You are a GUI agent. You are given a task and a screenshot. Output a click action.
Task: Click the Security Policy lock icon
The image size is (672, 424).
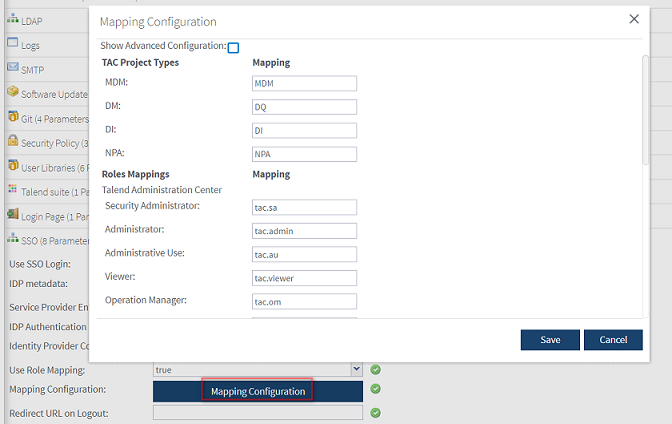tap(13, 142)
